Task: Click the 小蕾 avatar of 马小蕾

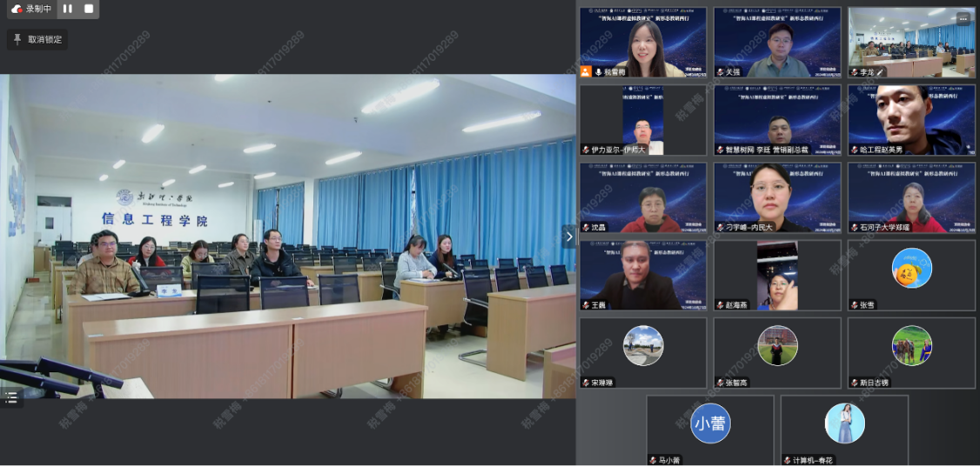Action: point(710,424)
